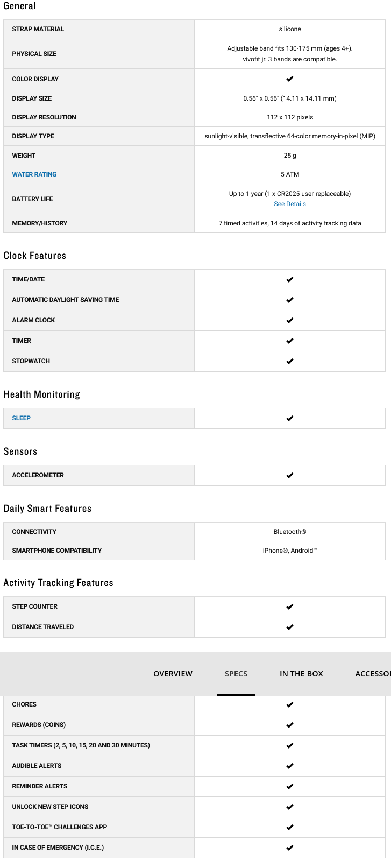Click the Color Display checkmark icon
The height and width of the screenshot is (868, 391).
(x=290, y=79)
